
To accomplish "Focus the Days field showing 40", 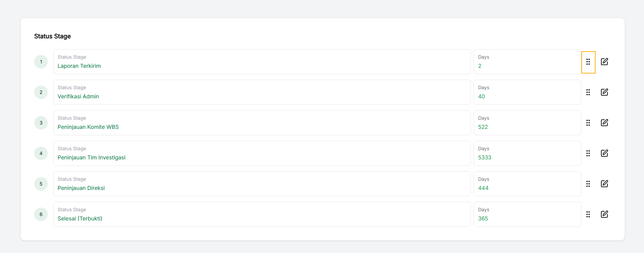I will pos(527,93).
